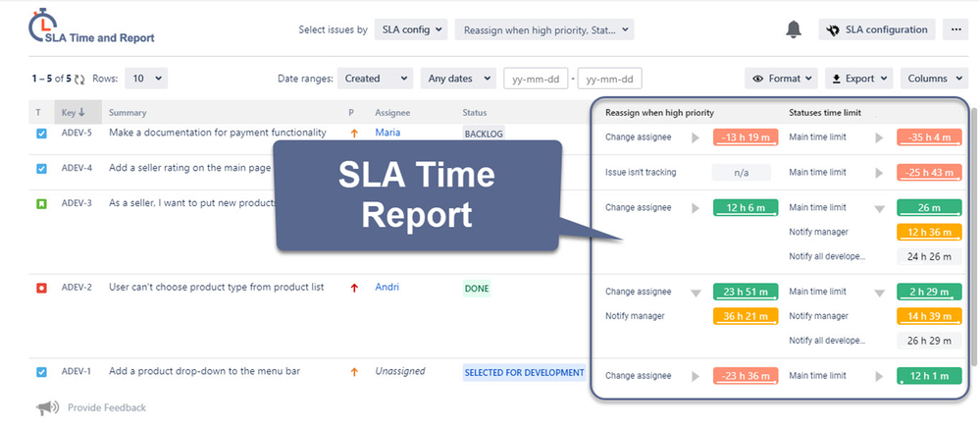Click ADEV-2 bug type icon

coord(41,288)
